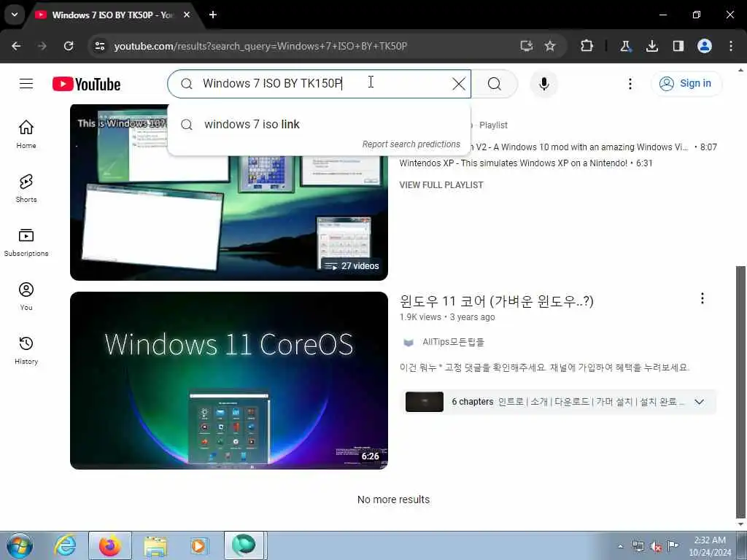This screenshot has height=560, width=747.
Task: Open the browser downloads icon
Action: point(651,46)
